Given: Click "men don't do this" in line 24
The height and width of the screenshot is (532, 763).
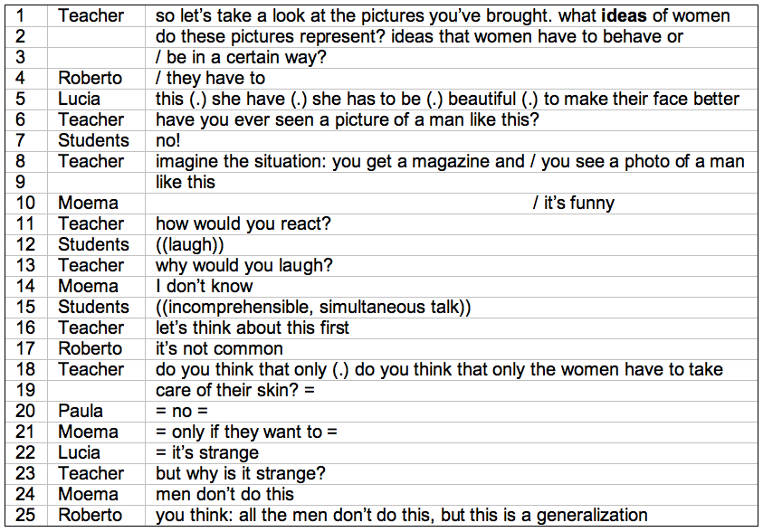Looking at the screenshot, I should pyautogui.click(x=224, y=495).
